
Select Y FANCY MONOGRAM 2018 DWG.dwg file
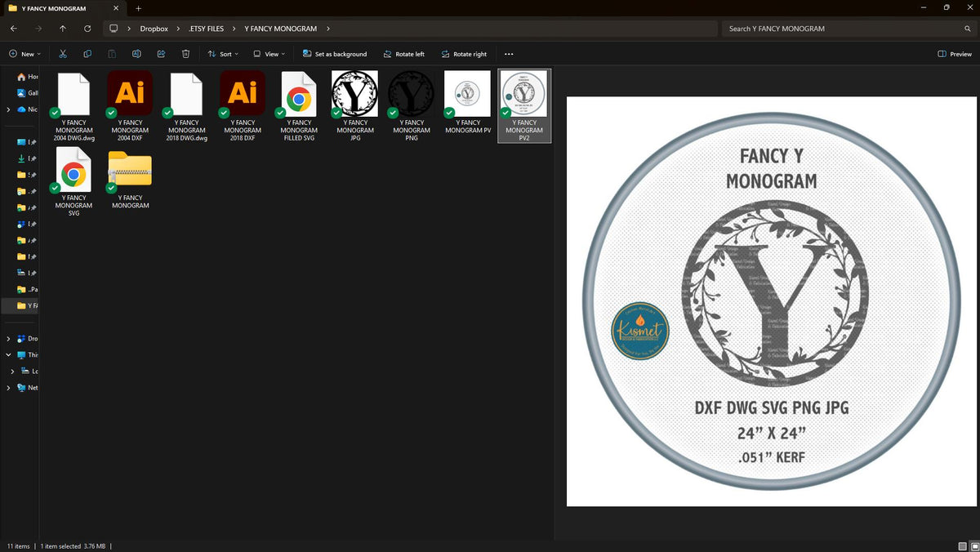[x=186, y=106]
